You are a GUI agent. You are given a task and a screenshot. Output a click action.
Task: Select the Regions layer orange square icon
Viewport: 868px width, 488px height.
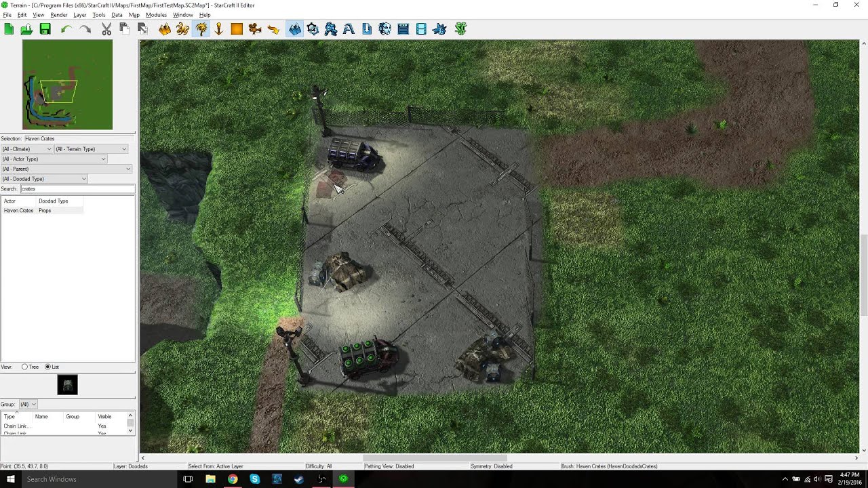click(x=237, y=29)
